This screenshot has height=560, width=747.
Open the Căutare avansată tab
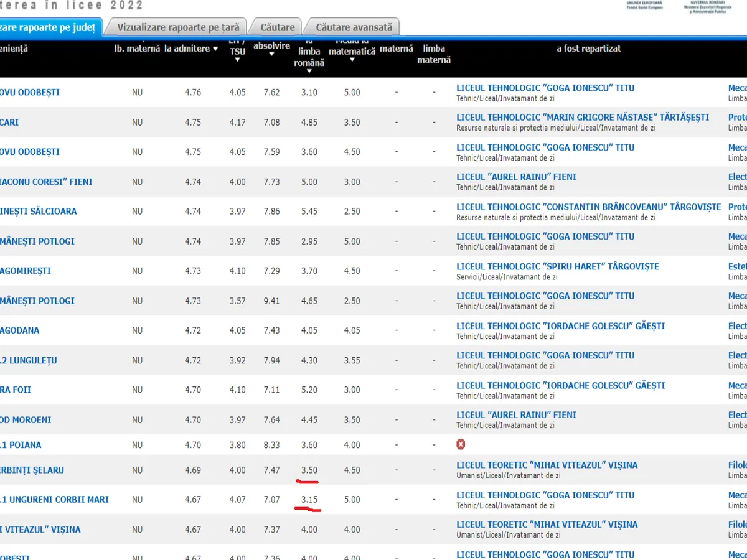(x=354, y=27)
